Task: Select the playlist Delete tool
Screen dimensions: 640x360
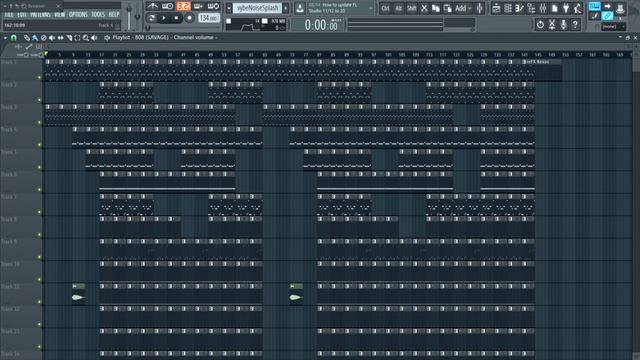Action: pyautogui.click(x=44, y=38)
